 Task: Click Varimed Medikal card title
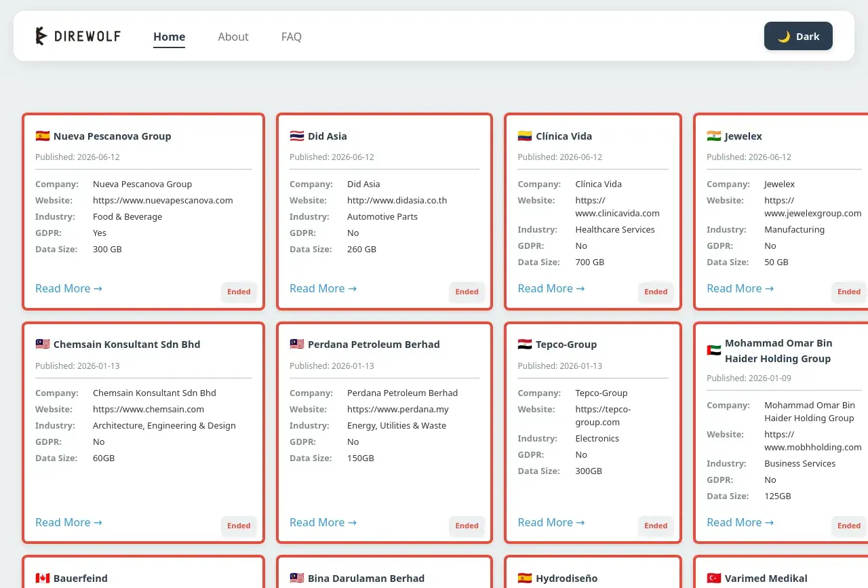(766, 578)
